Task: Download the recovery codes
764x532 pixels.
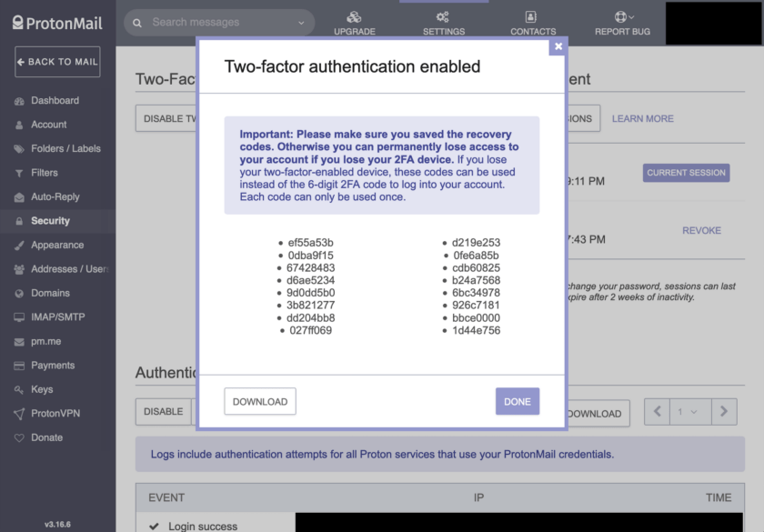Action: 260,401
